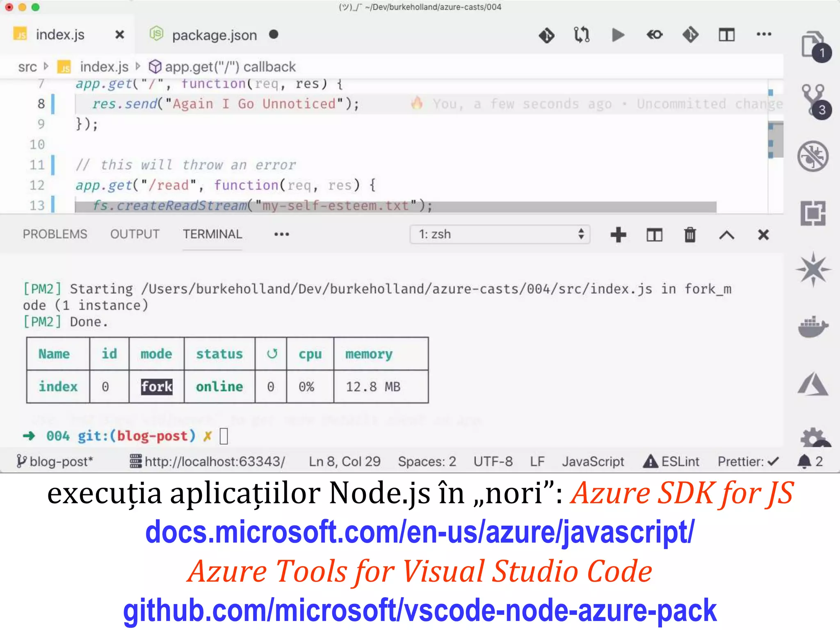
Task: Open the Debug view in activity bar
Action: (813, 156)
